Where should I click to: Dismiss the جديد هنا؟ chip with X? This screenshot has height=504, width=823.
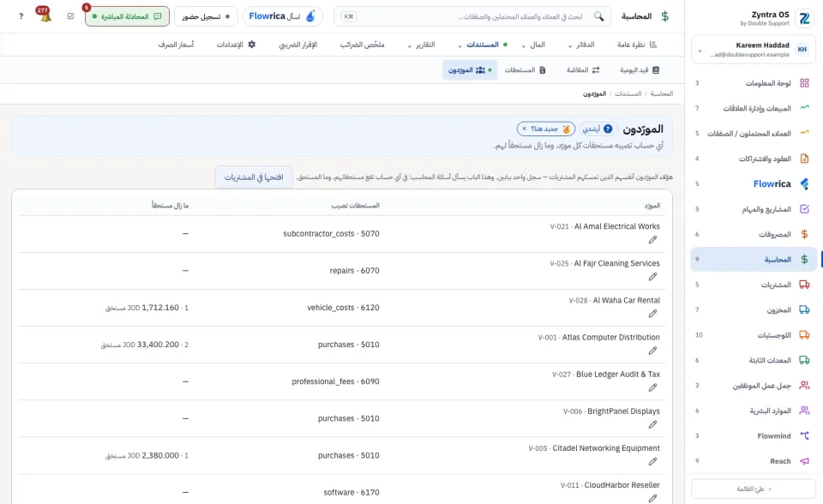click(524, 129)
